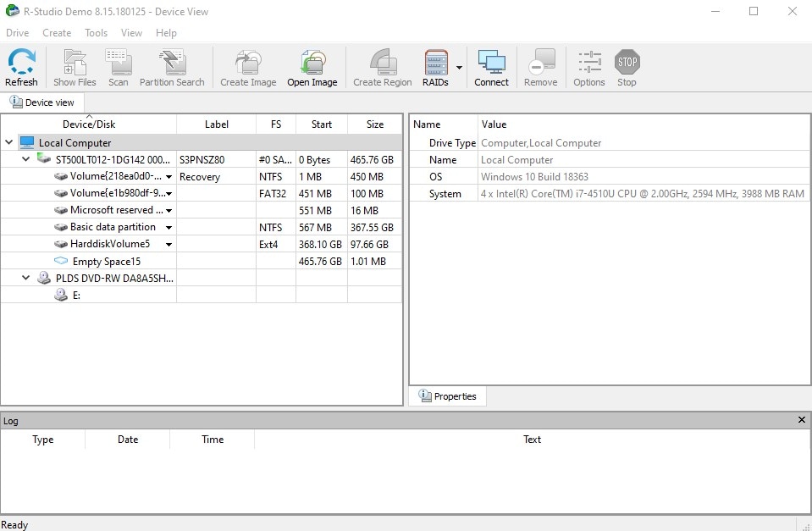Viewport: 812px width, 531px height.
Task: Click the Volume{e1b980df partition icon
Action: 61,193
